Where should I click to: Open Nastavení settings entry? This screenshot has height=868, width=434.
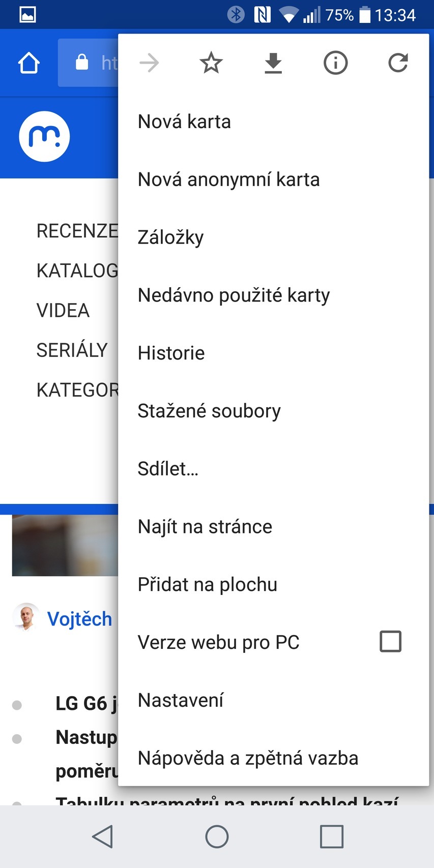click(x=181, y=700)
